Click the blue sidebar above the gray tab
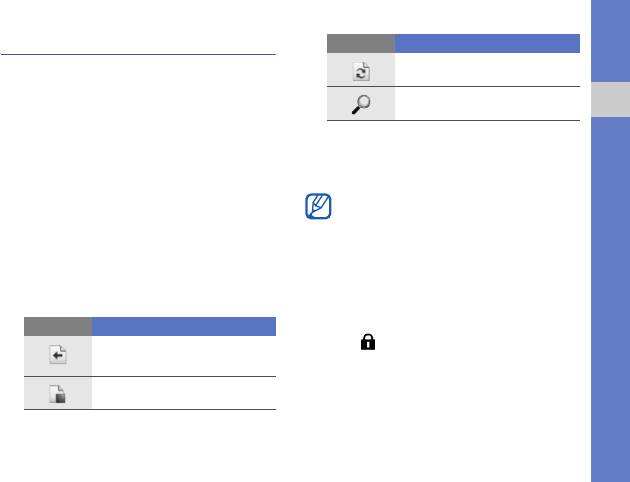This screenshot has height=482, width=630. click(x=610, y=42)
